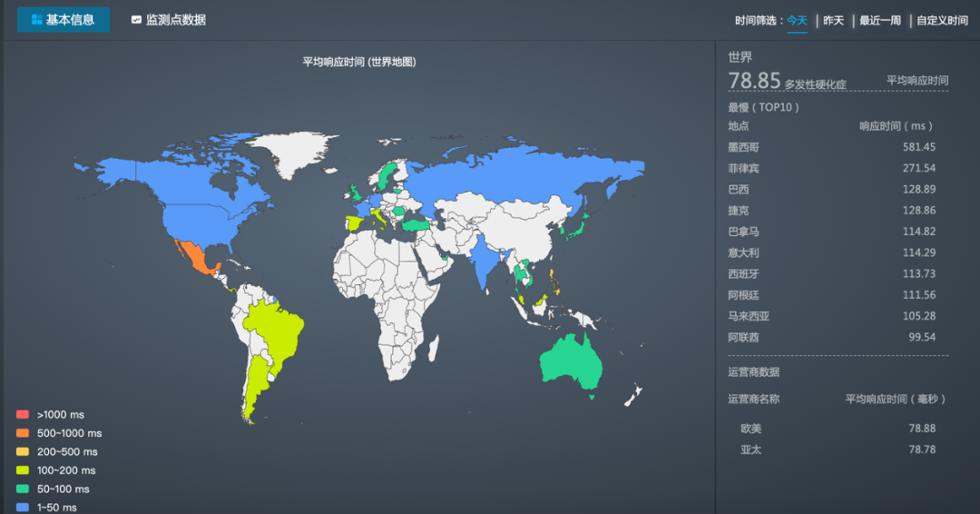980x514 pixels.
Task: Toggle the >1000 ms legend label
Action: 61,415
